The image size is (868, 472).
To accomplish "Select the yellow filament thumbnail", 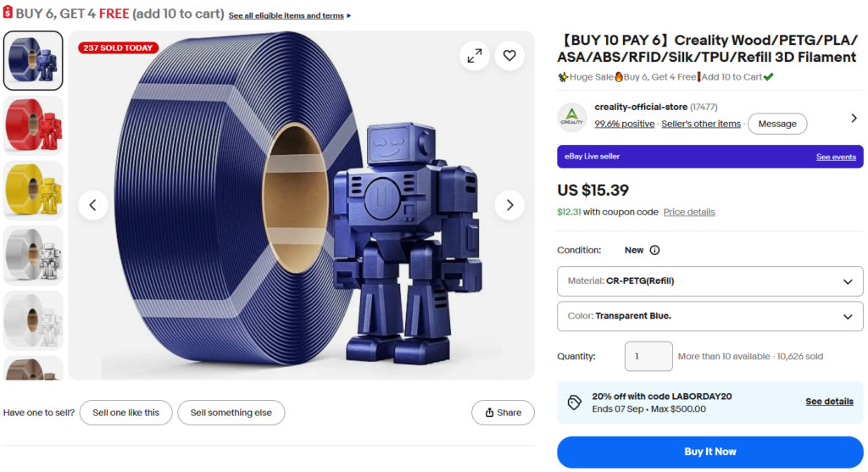I will (x=33, y=191).
